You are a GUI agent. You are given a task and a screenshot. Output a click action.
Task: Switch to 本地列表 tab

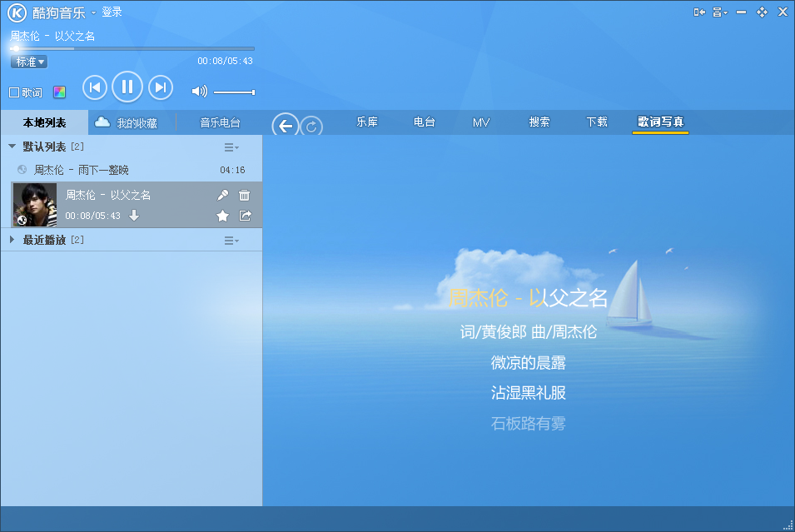point(45,122)
